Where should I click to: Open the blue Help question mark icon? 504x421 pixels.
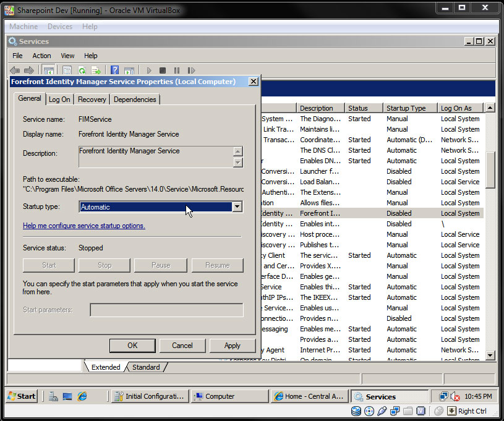point(115,70)
